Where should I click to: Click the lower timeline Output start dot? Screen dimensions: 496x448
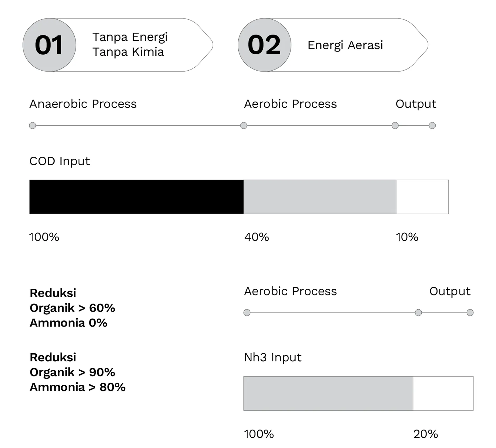(418, 313)
